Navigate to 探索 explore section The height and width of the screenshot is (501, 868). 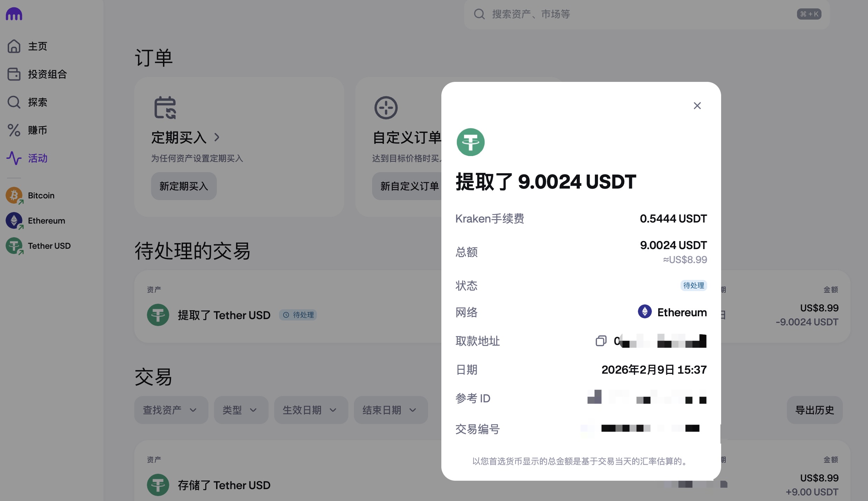(x=37, y=102)
